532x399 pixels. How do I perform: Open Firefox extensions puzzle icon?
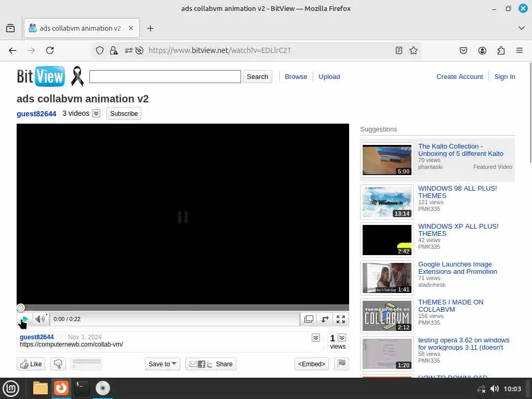point(501,50)
